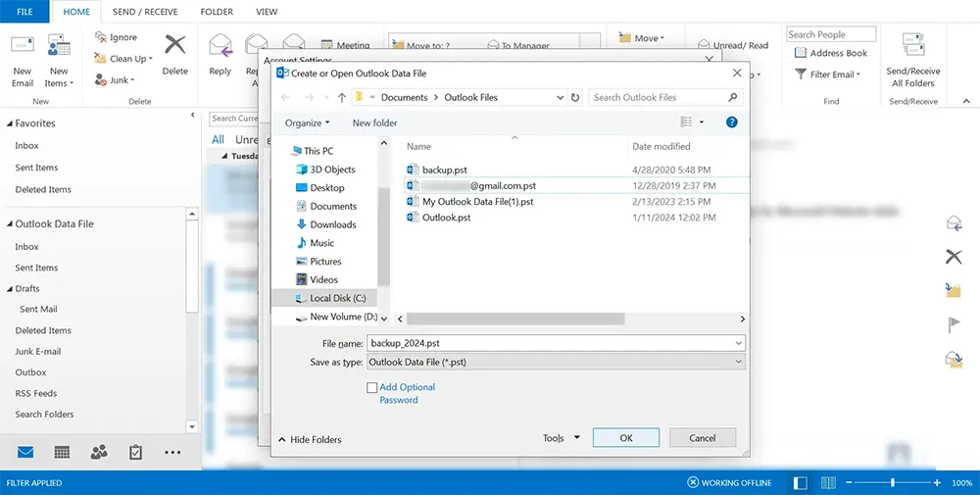Open the Organize menu
This screenshot has width=980, height=495.
[307, 124]
